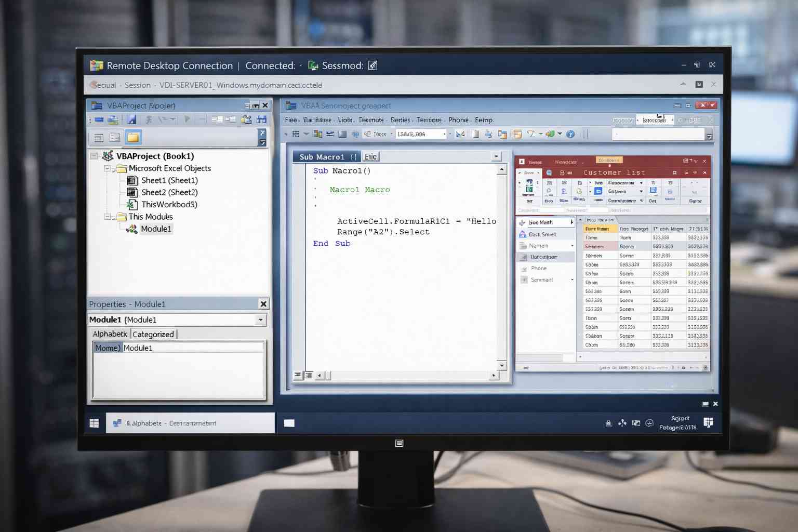Select the Phone button in the Customer List sidebar

click(x=539, y=268)
